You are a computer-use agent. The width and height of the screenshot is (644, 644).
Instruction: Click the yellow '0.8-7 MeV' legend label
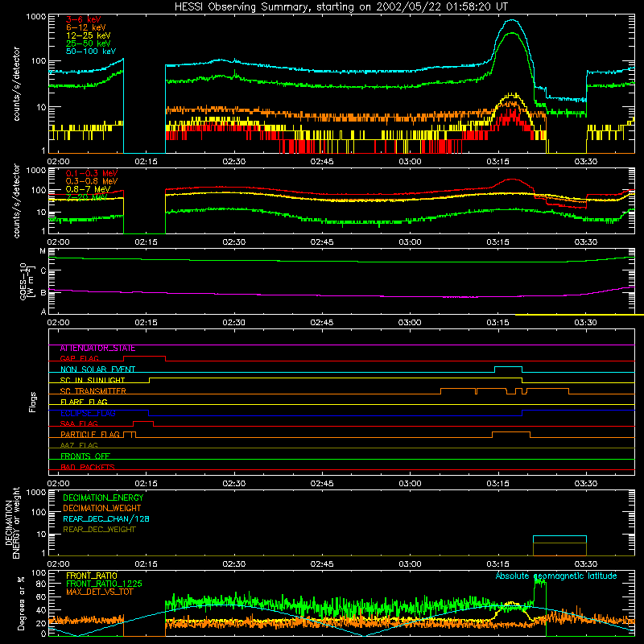point(88,189)
